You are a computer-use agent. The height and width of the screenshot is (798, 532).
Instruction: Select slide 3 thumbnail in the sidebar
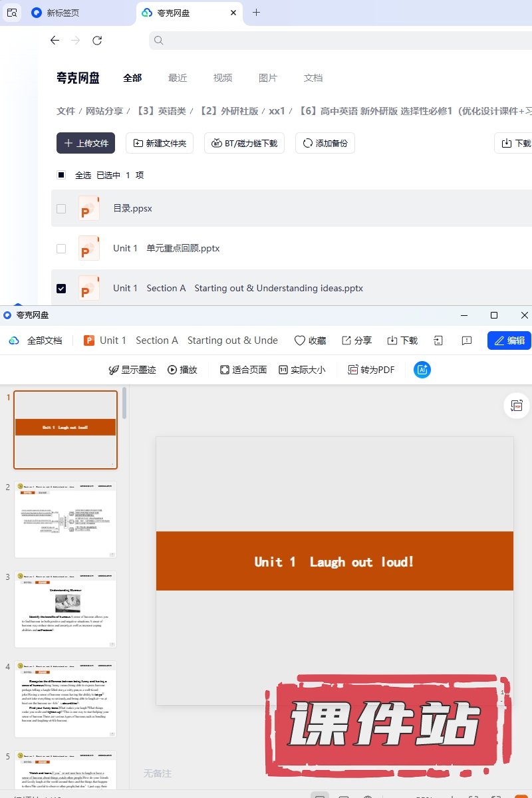pos(65,609)
